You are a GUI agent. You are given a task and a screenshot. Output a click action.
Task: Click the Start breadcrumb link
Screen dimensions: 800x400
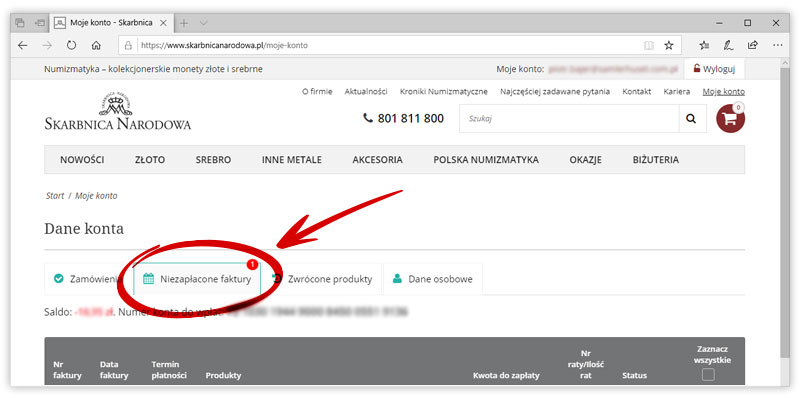pos(55,195)
